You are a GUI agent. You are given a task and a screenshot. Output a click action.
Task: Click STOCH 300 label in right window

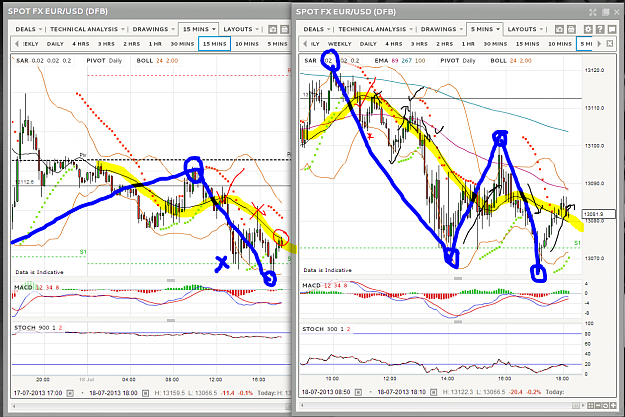[326, 329]
